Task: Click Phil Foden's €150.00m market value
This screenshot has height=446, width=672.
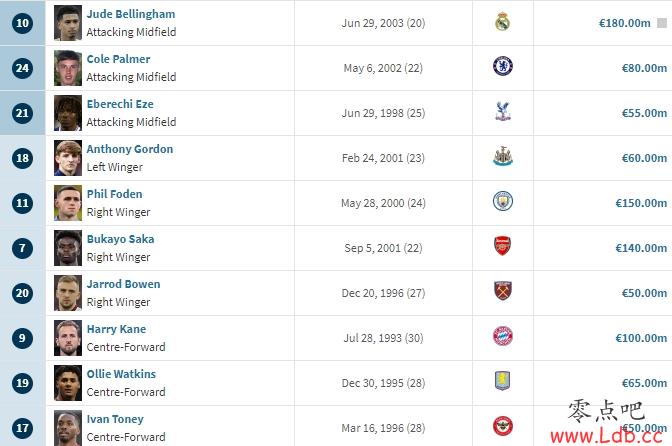Action: [641, 203]
